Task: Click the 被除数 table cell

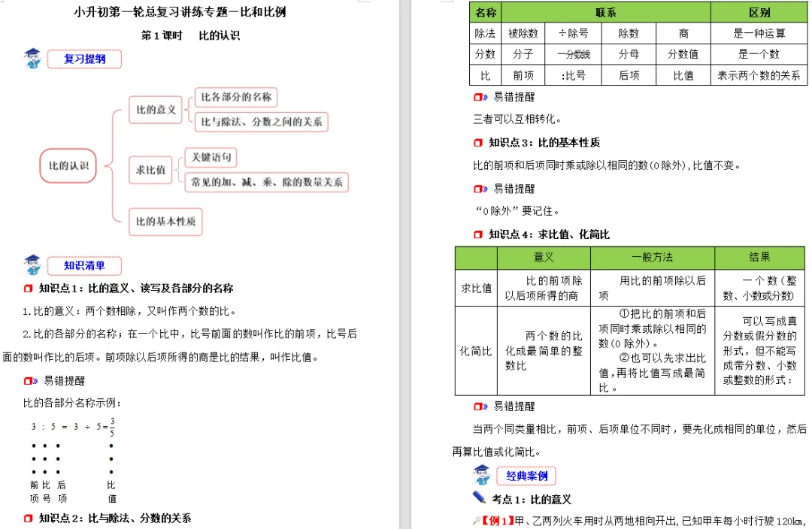Action: coord(523,33)
